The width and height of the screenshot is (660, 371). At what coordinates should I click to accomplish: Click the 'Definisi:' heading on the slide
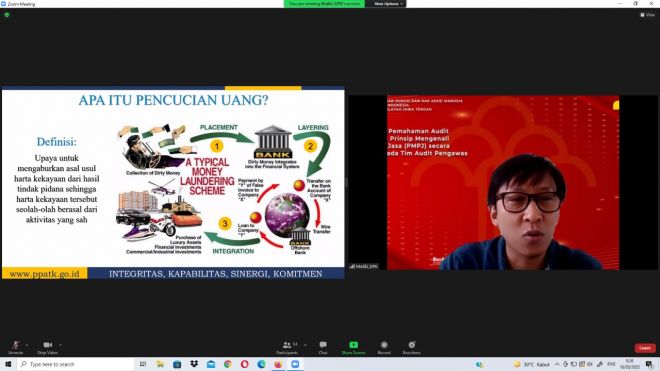(56, 142)
